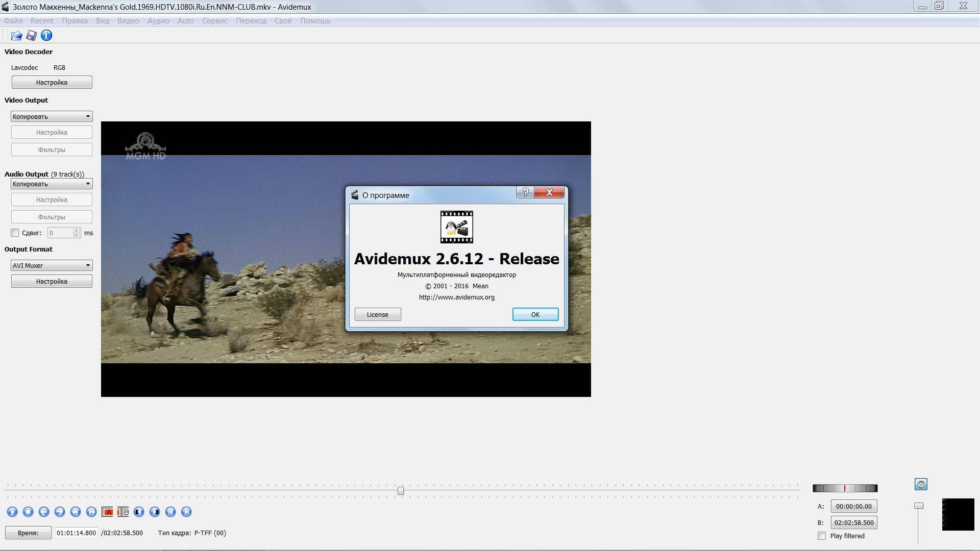
Task: Close the О программе dialog
Action: (549, 192)
